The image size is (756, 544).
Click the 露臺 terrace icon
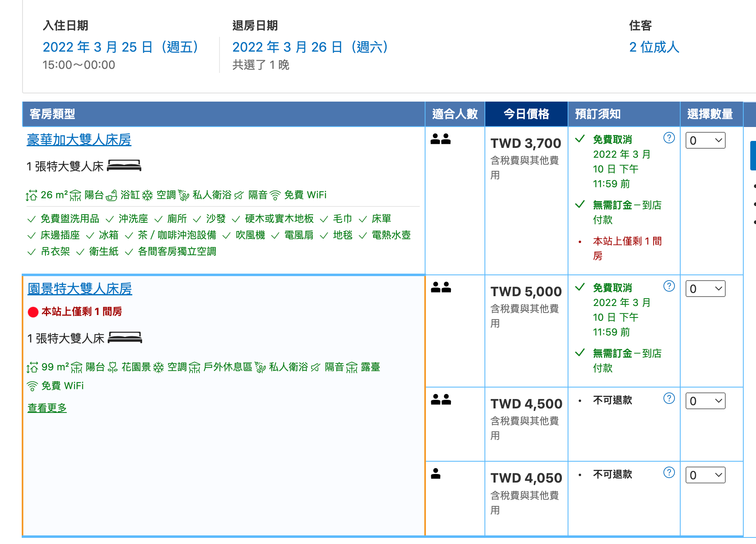352,368
